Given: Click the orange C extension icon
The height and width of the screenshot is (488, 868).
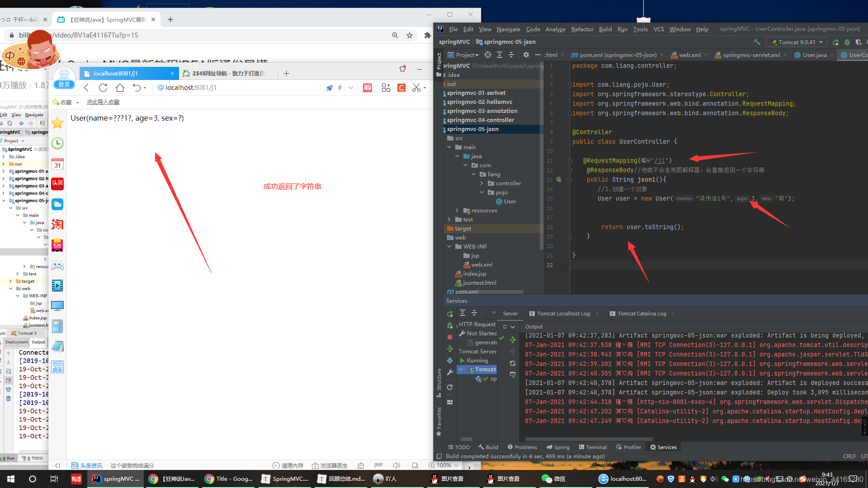Looking at the screenshot, I should pyautogui.click(x=401, y=88).
